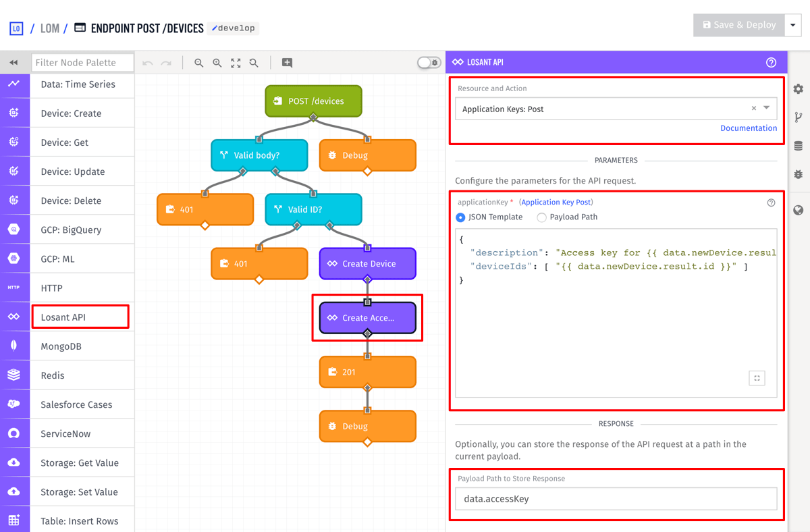Select the Losant API palette node
The image size is (810, 532).
(x=80, y=317)
